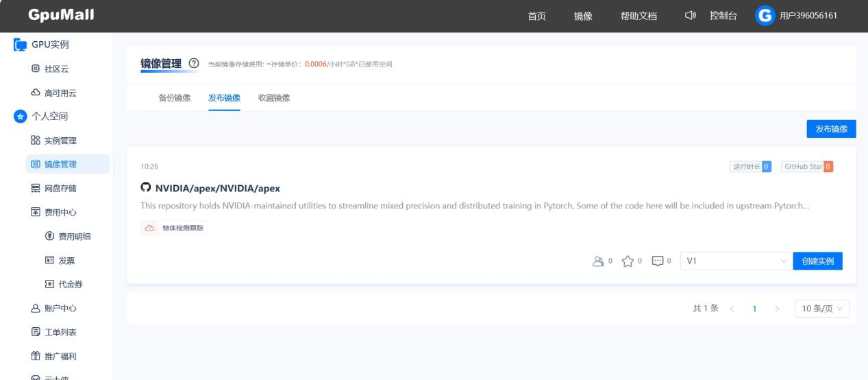Open the V1 version dropdown
This screenshot has width=868, height=380.
[x=736, y=261]
